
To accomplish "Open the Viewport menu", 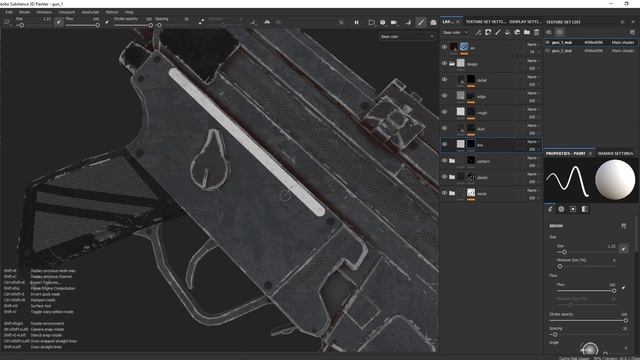I will [x=67, y=12].
